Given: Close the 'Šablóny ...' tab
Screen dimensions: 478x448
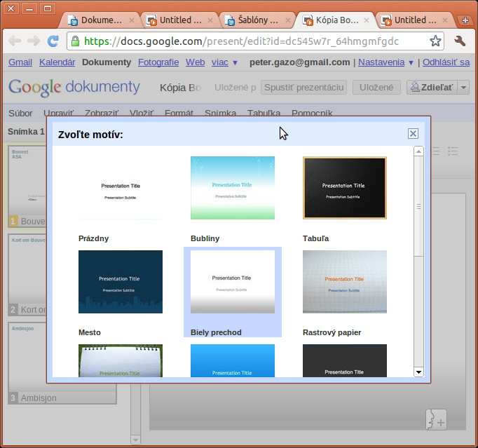Looking at the screenshot, I should (288, 20).
